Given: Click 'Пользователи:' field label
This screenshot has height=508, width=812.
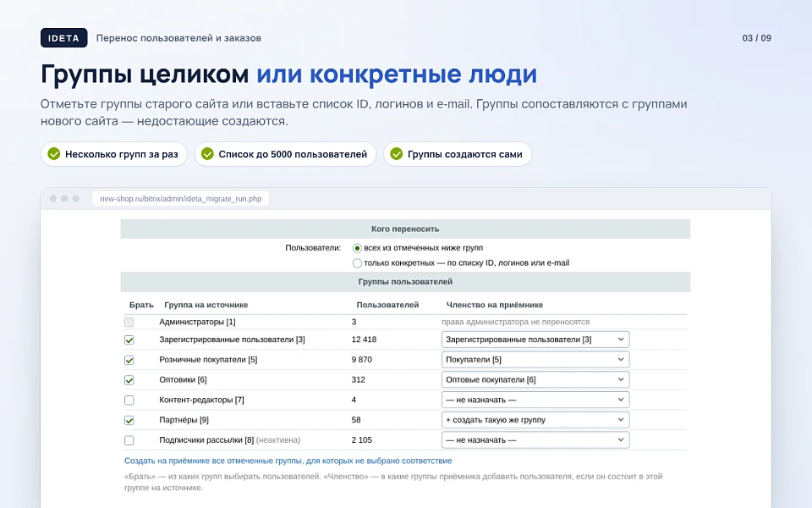Looking at the screenshot, I should (313, 248).
